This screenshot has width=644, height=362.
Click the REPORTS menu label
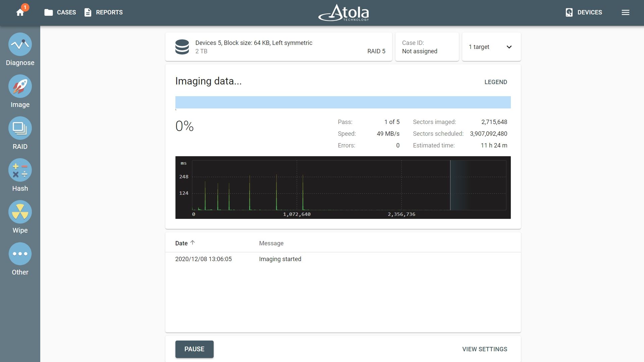(x=109, y=12)
